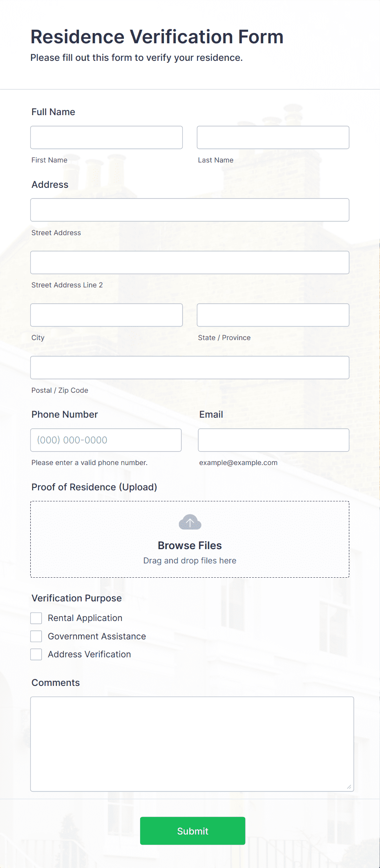Click the Residence Verification Form title
This screenshot has width=380, height=868.
point(156,37)
